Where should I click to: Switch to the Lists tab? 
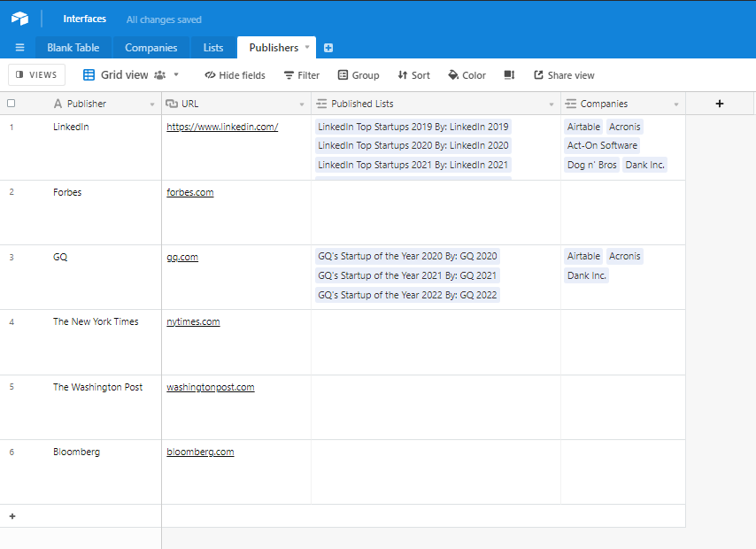click(213, 48)
